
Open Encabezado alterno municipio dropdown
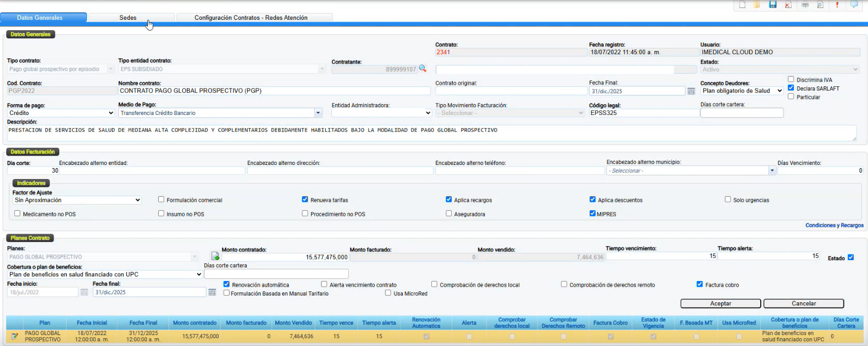(772, 171)
